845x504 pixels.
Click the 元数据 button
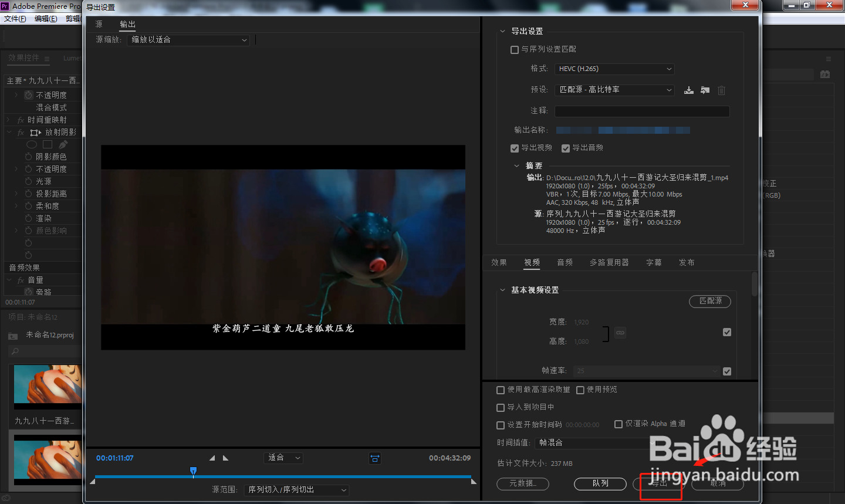[523, 483]
